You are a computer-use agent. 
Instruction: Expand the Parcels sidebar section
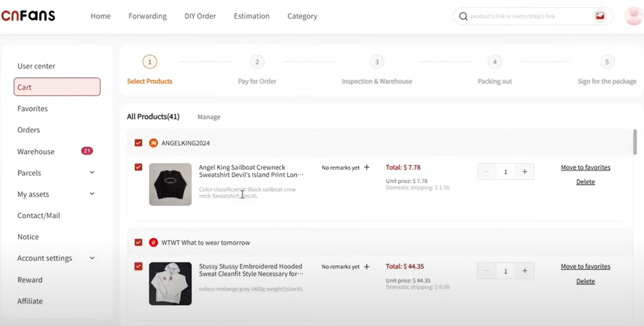point(92,173)
